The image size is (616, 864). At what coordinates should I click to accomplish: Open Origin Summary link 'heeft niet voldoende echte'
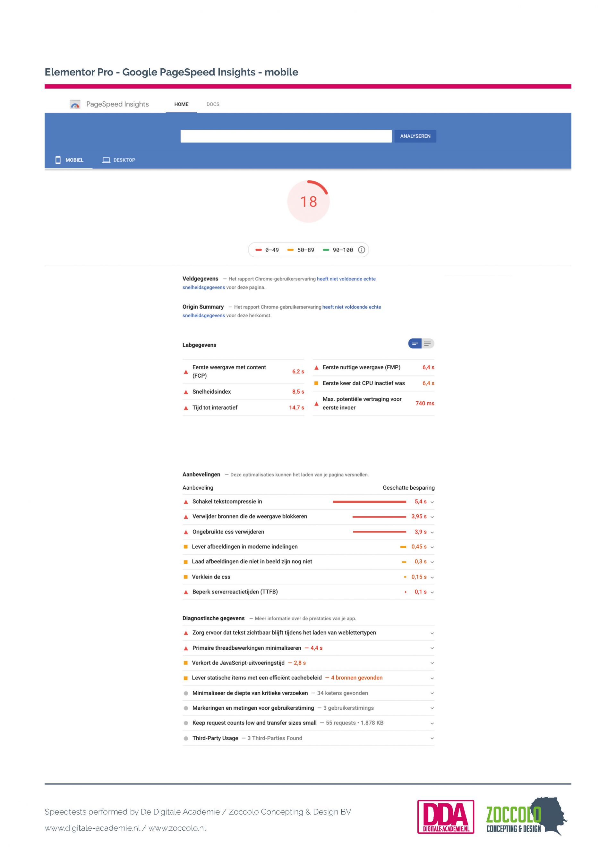[x=352, y=307]
